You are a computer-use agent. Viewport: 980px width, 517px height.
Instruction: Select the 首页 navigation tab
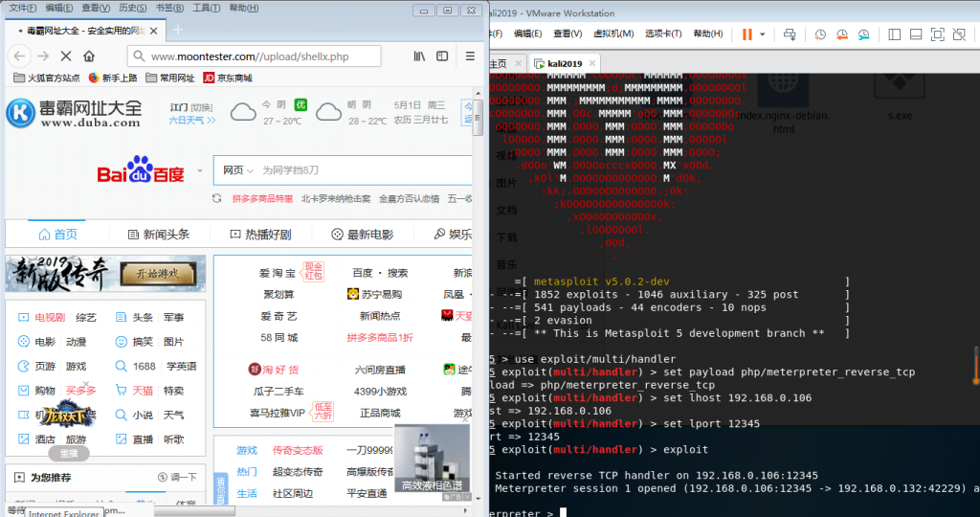57,235
